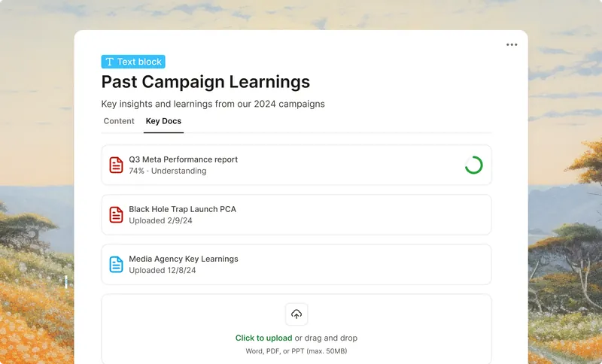Click the Uploaded 12/8/24 date text
602x364 pixels.
[163, 271]
